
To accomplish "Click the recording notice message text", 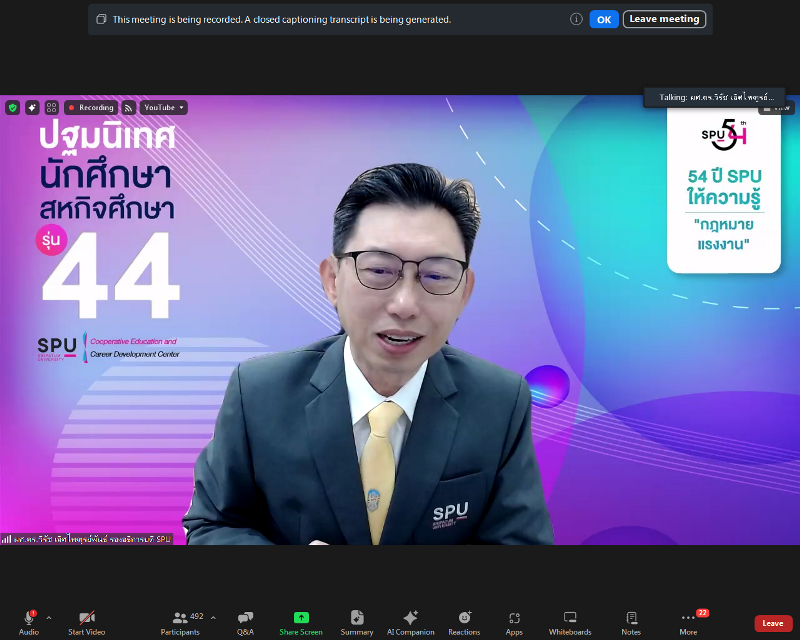I will pyautogui.click(x=282, y=19).
